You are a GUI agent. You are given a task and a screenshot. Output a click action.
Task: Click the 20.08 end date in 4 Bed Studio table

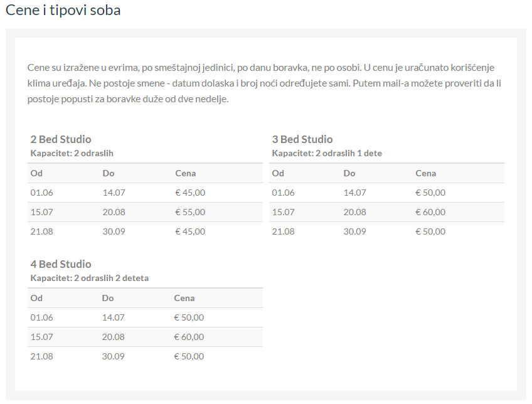(113, 337)
